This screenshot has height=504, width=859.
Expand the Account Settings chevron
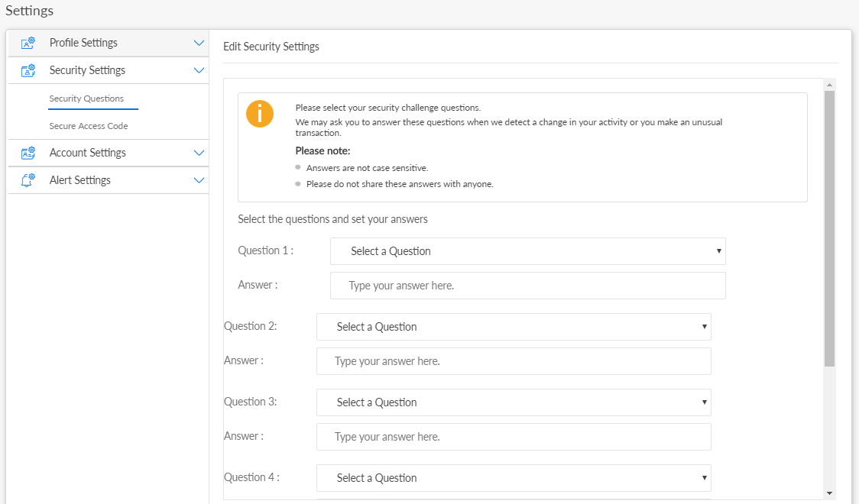pos(199,153)
